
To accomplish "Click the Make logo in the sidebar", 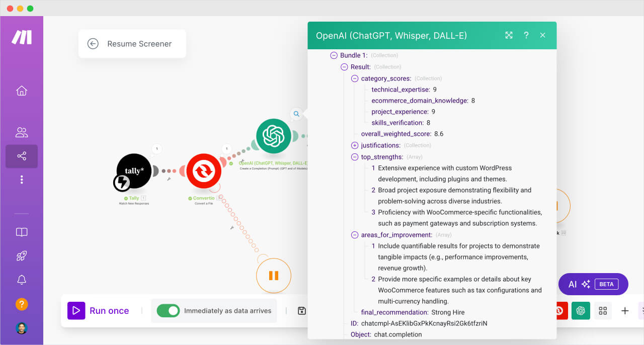I will point(22,37).
